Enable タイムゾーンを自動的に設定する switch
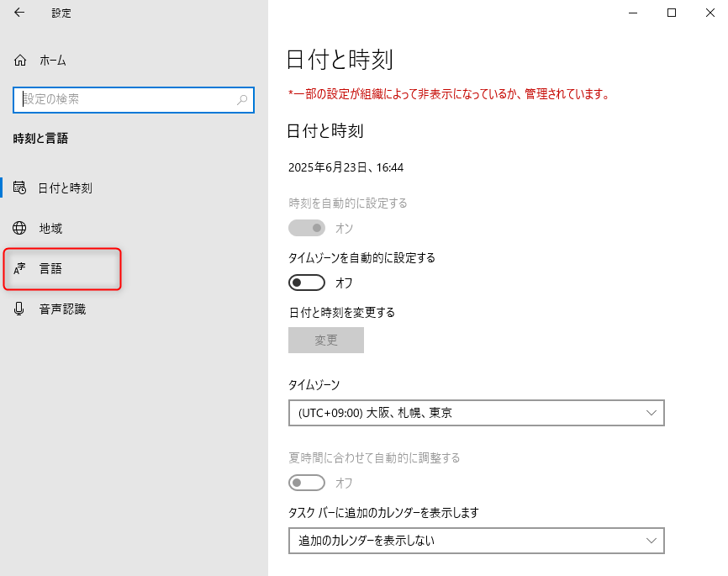Image resolution: width=728 pixels, height=576 pixels. pyautogui.click(x=307, y=282)
